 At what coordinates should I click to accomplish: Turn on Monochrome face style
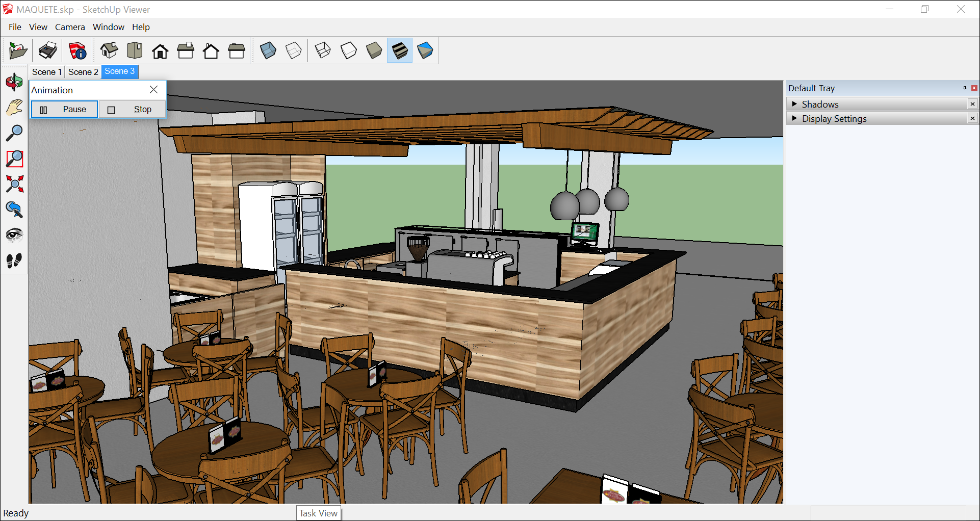tap(425, 50)
